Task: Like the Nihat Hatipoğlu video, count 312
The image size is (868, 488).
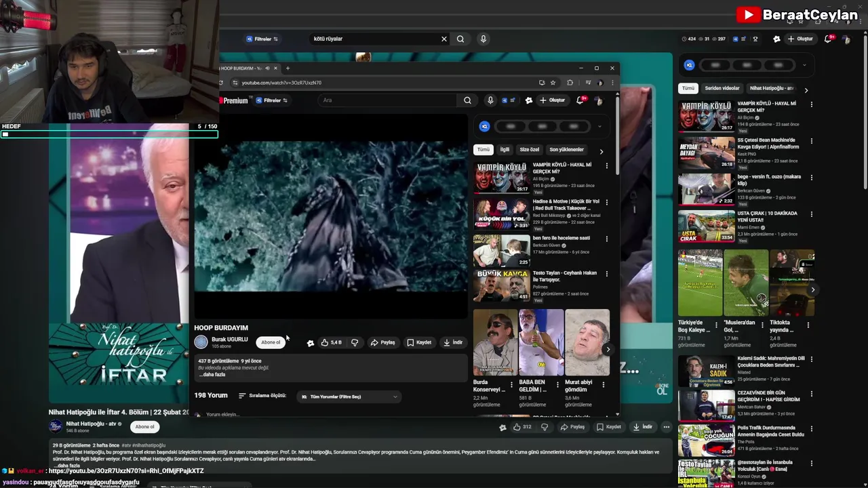Action: pyautogui.click(x=522, y=427)
